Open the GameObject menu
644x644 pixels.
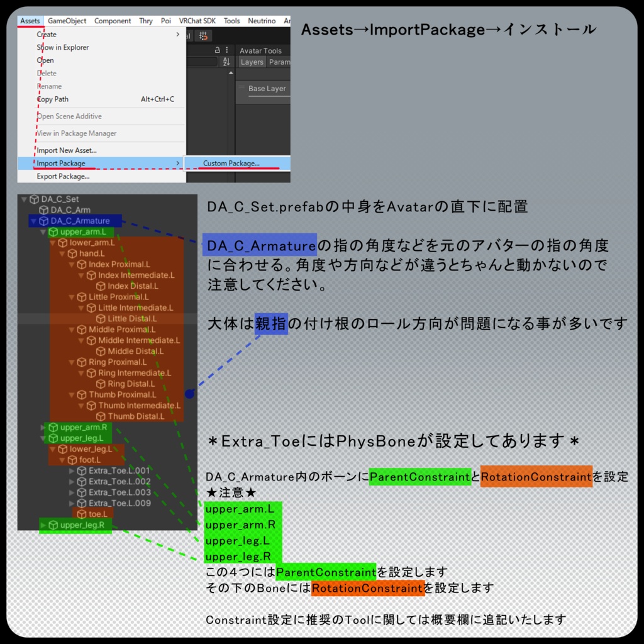coord(67,21)
